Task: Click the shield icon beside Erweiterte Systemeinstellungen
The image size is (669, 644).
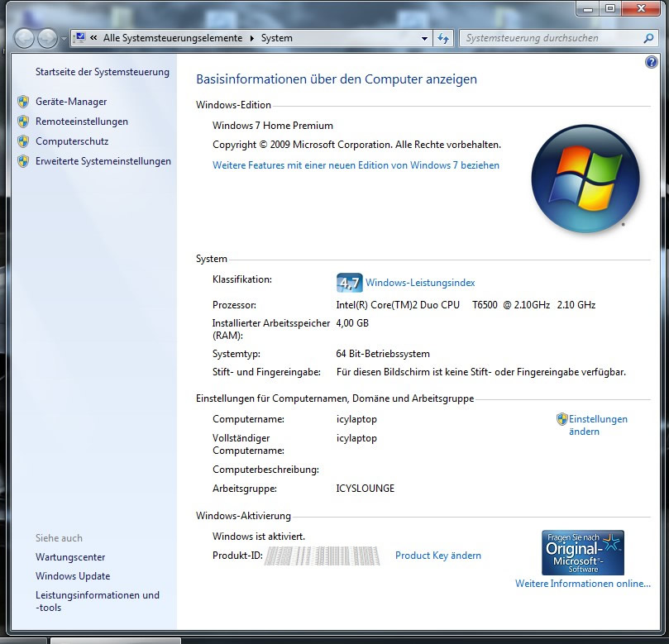Action: coord(23,161)
